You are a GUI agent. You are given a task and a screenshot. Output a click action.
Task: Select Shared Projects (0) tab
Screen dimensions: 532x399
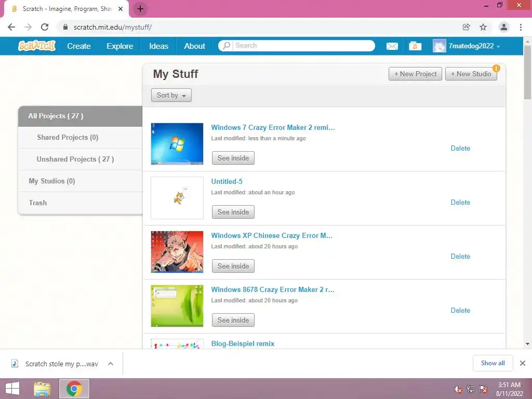[x=80, y=137]
